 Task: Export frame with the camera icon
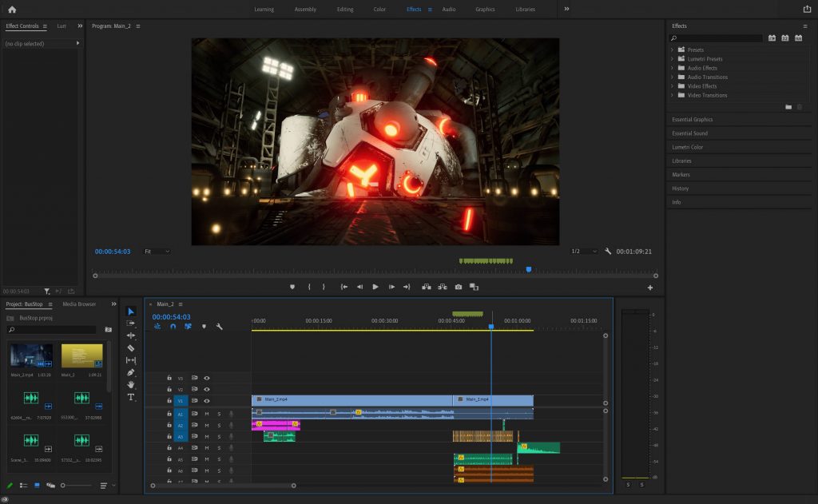[458, 287]
